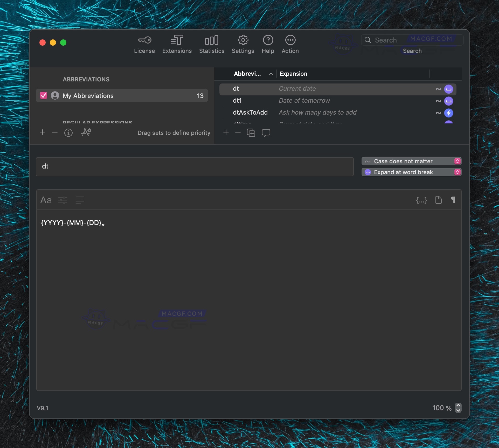The width and height of the screenshot is (499, 448).
Task: Click the Action ellipsis toolbar icon
Action: (x=290, y=44)
